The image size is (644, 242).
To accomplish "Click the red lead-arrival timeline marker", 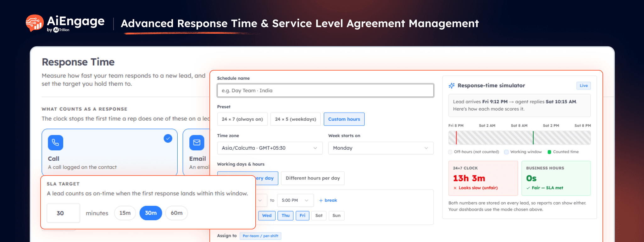I will coord(456,138).
